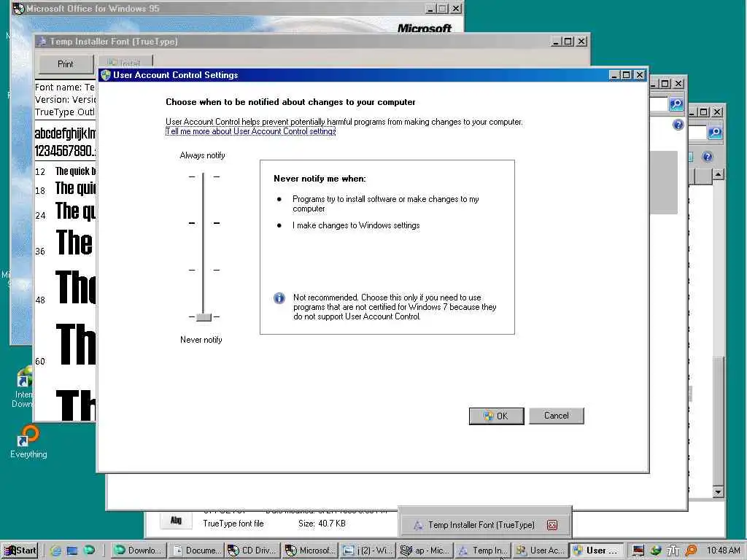Switch to the 'Docume...' taskbar button
Image resolution: width=747 pixels, height=560 pixels.
pyautogui.click(x=197, y=551)
